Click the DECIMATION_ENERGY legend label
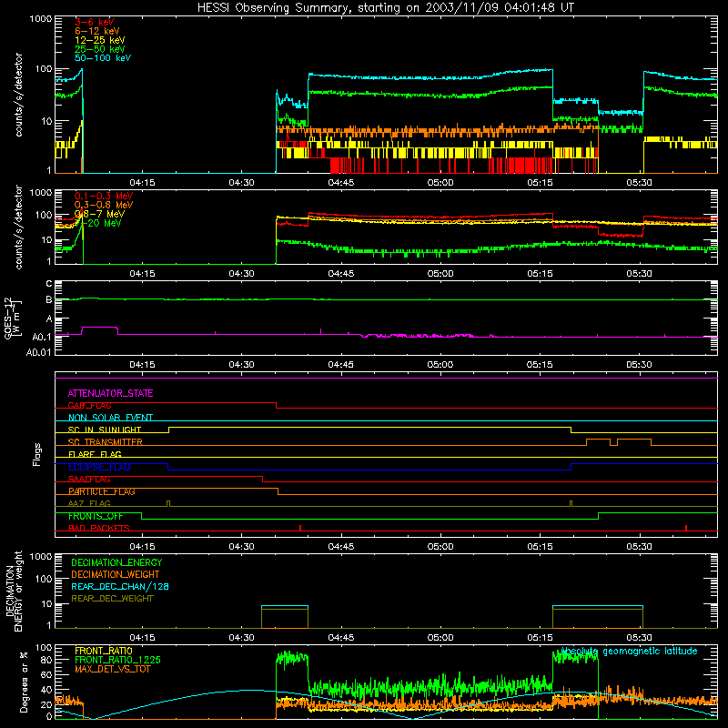 pyautogui.click(x=116, y=562)
